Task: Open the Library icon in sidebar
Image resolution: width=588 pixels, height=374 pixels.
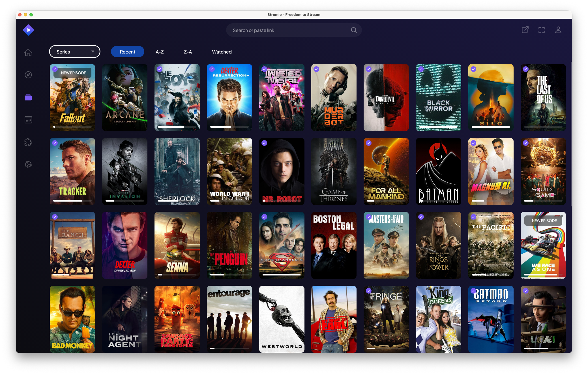Action: pyautogui.click(x=28, y=97)
